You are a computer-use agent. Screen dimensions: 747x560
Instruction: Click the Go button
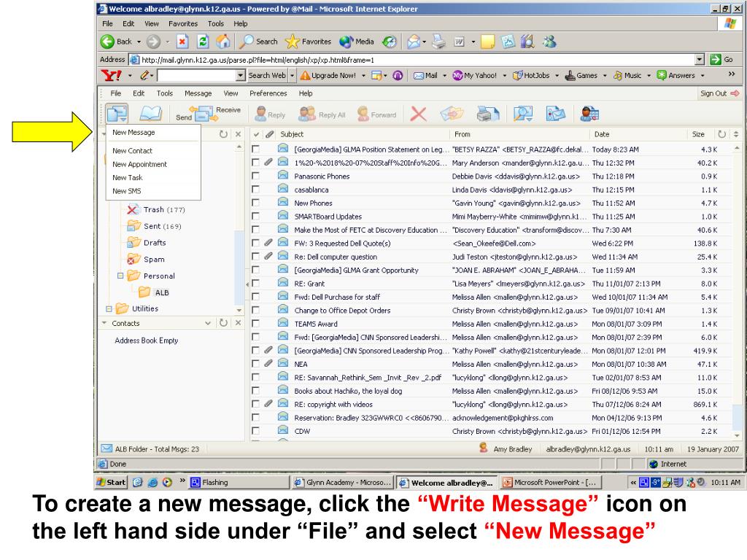pyautogui.click(x=721, y=60)
